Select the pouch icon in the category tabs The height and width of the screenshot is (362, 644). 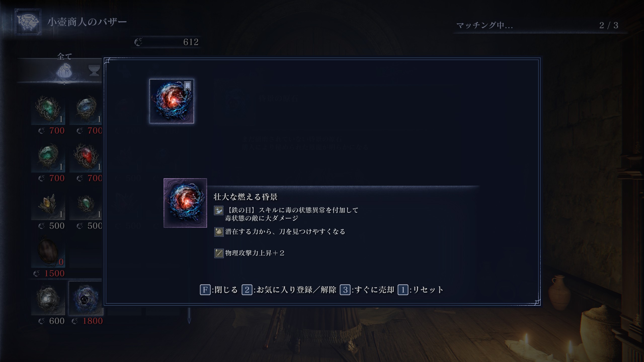pyautogui.click(x=64, y=71)
